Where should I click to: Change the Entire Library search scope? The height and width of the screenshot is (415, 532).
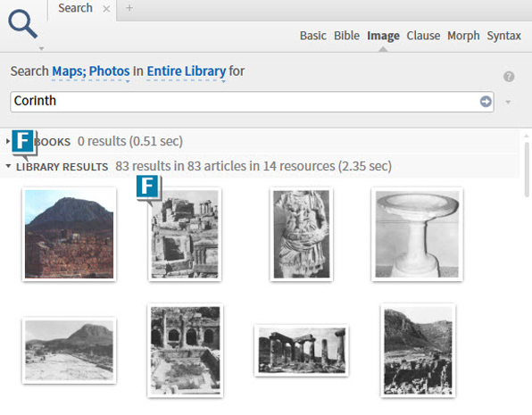pyautogui.click(x=187, y=71)
